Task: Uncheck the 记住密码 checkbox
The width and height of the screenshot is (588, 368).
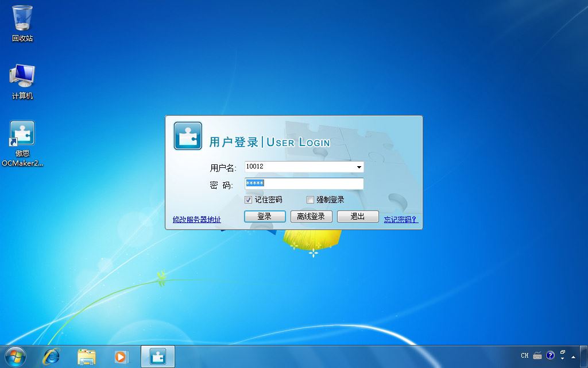Action: [x=248, y=200]
